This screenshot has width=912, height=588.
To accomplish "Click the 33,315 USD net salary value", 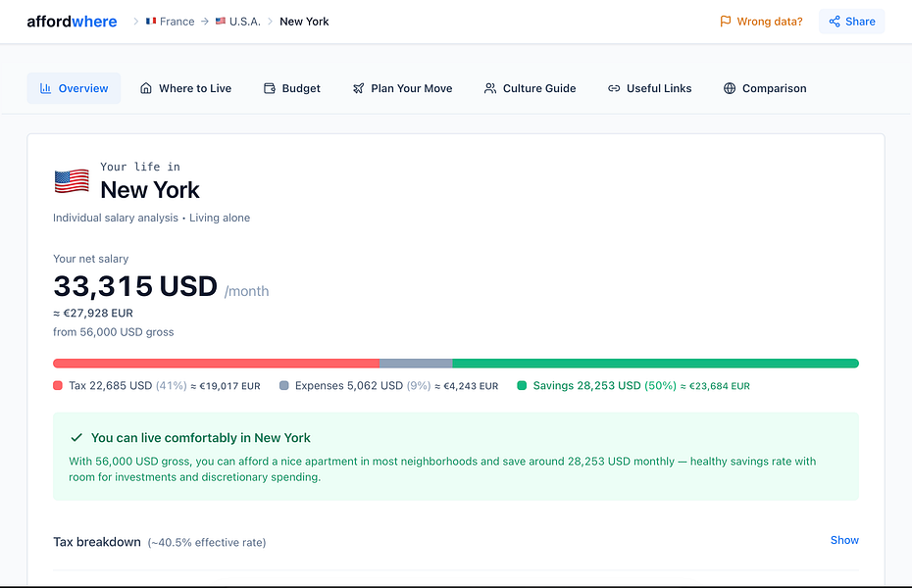I will (x=135, y=286).
